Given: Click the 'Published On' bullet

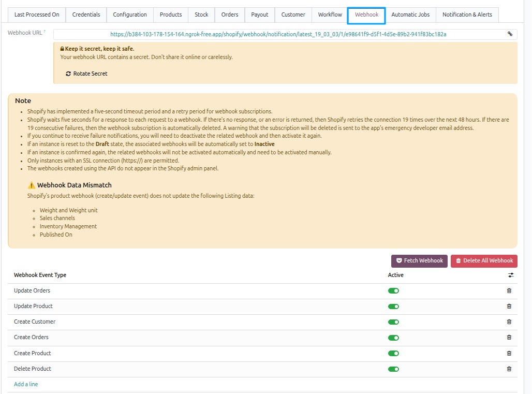Looking at the screenshot, I should (56, 235).
